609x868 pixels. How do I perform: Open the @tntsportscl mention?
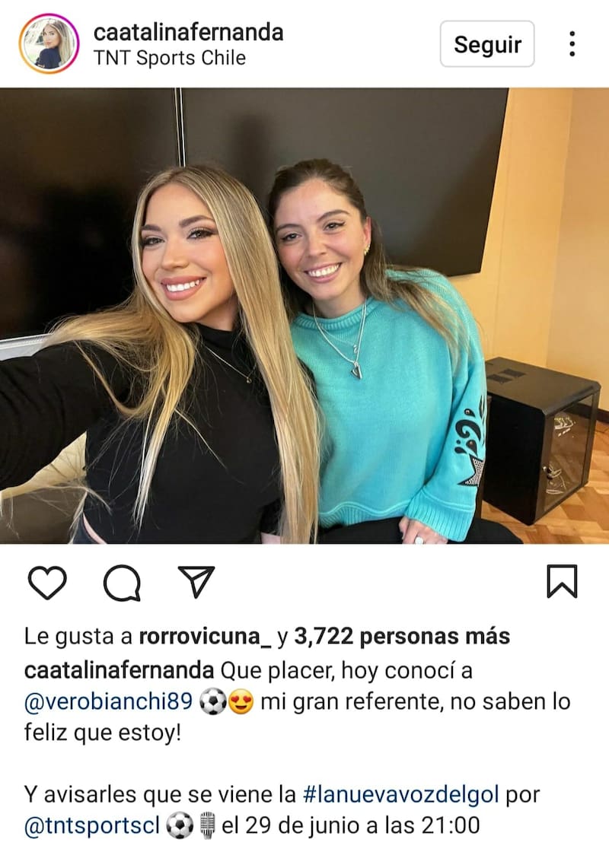92,825
